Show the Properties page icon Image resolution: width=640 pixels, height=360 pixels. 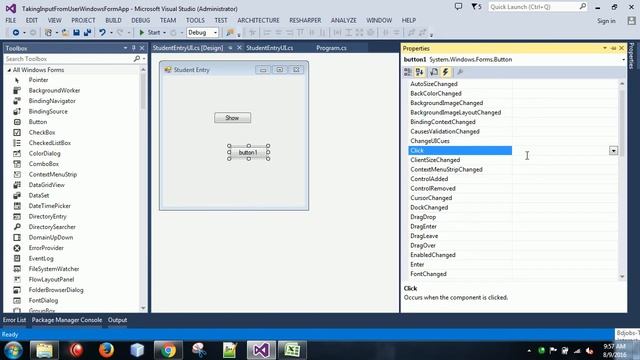click(434, 72)
